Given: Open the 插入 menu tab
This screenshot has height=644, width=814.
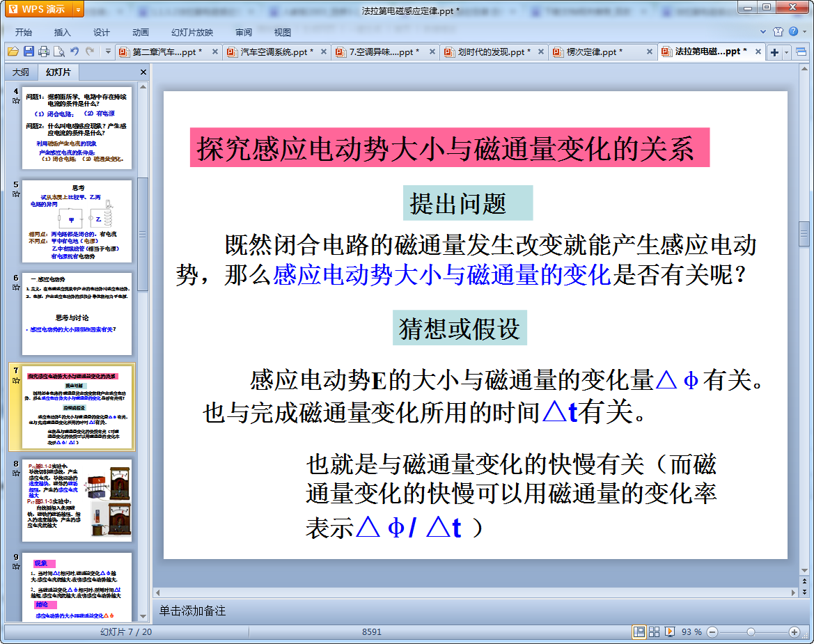Looking at the screenshot, I should coord(62,32).
